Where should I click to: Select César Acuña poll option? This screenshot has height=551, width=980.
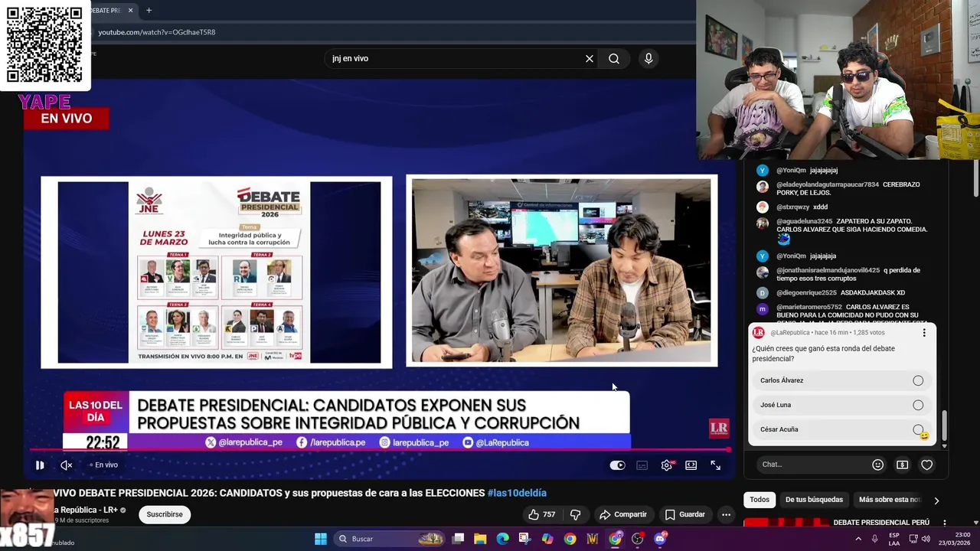(842, 429)
